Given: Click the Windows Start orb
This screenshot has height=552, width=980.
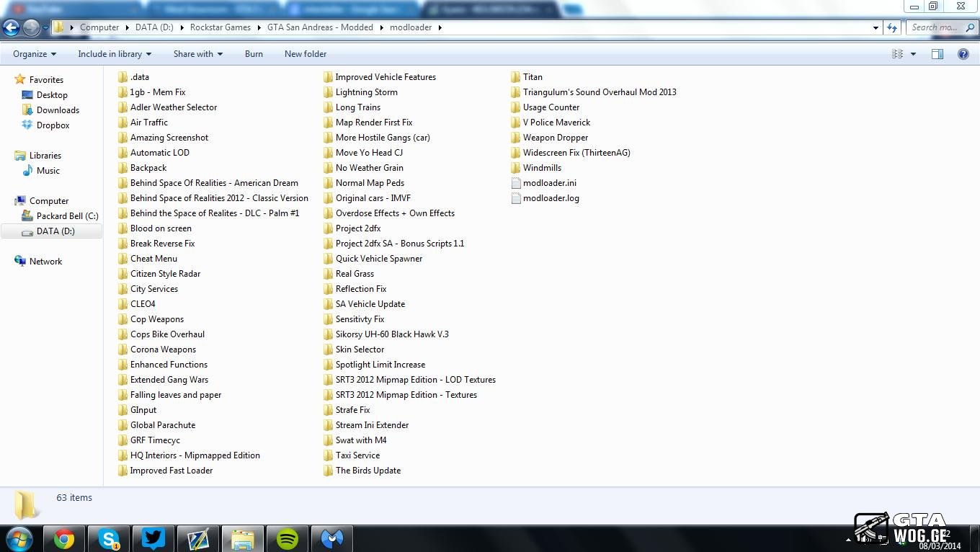Looking at the screenshot, I should tap(19, 538).
